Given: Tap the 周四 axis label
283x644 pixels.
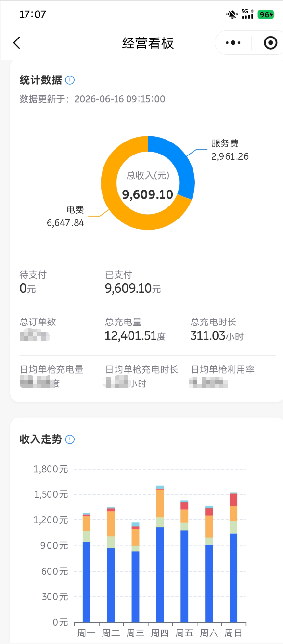Looking at the screenshot, I should (x=160, y=632).
